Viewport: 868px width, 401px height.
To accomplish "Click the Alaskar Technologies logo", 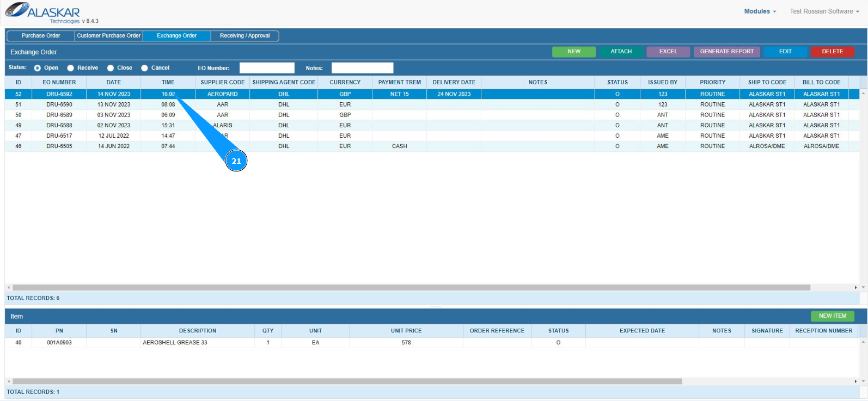I will point(44,12).
